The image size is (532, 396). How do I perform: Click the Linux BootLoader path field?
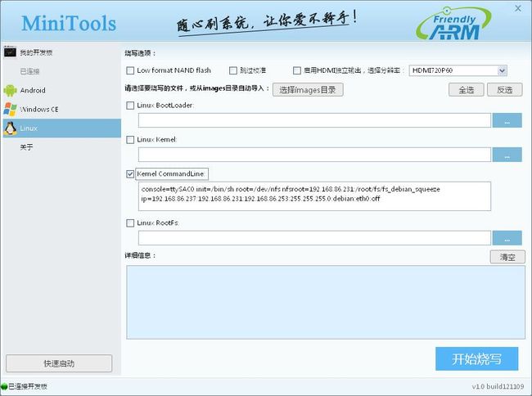tap(314, 121)
